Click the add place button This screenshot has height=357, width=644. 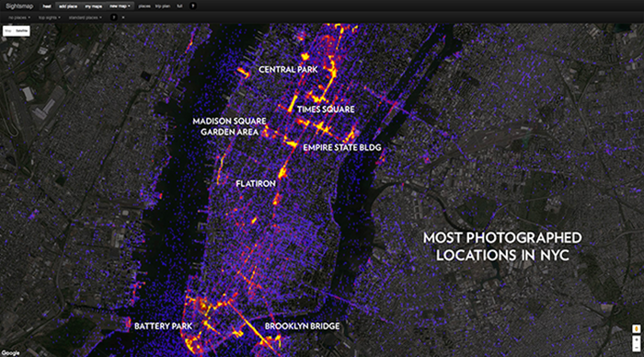[68, 6]
